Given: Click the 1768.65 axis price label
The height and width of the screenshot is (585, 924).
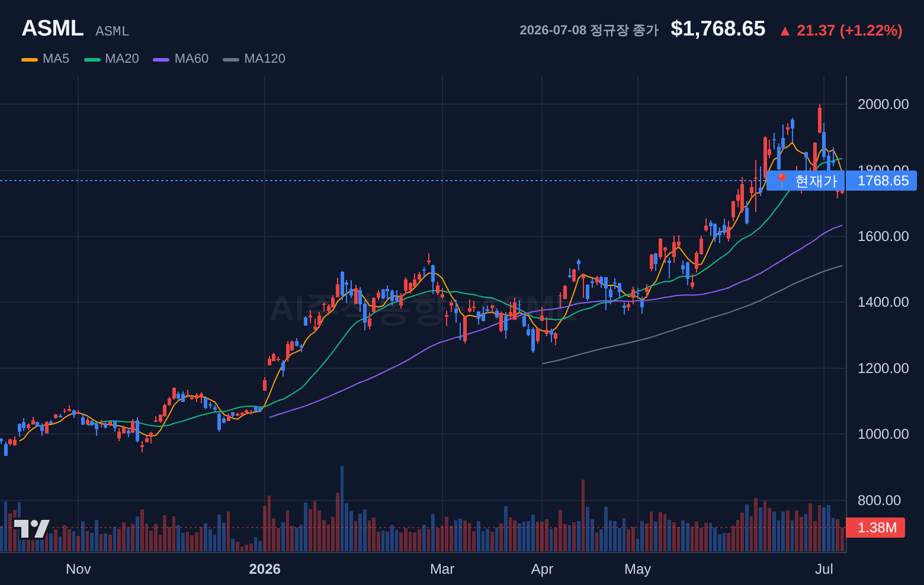Looking at the screenshot, I should tap(881, 181).
